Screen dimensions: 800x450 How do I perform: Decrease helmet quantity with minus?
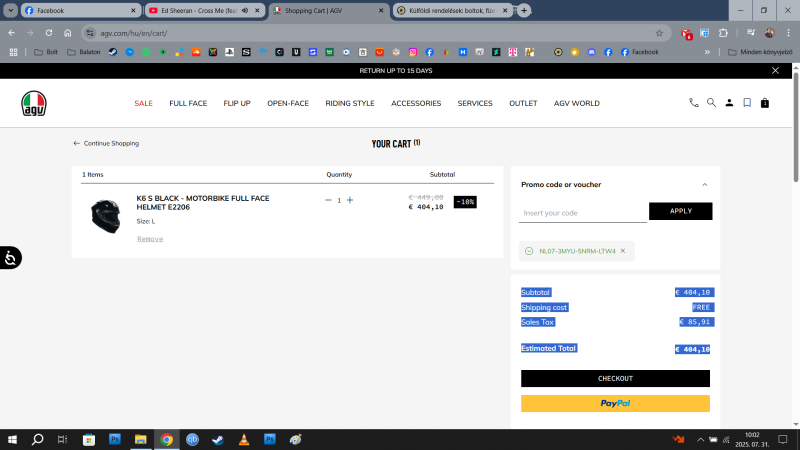point(328,200)
